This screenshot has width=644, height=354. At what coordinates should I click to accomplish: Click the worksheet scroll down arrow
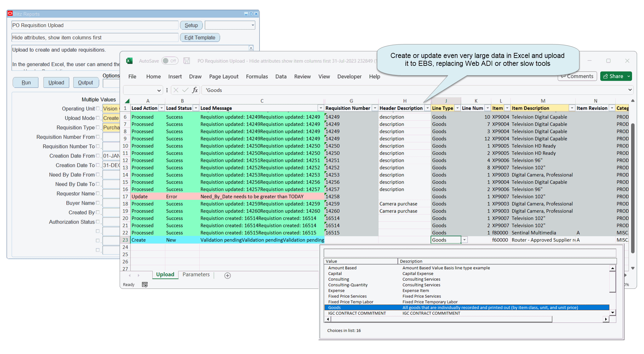[633, 268]
